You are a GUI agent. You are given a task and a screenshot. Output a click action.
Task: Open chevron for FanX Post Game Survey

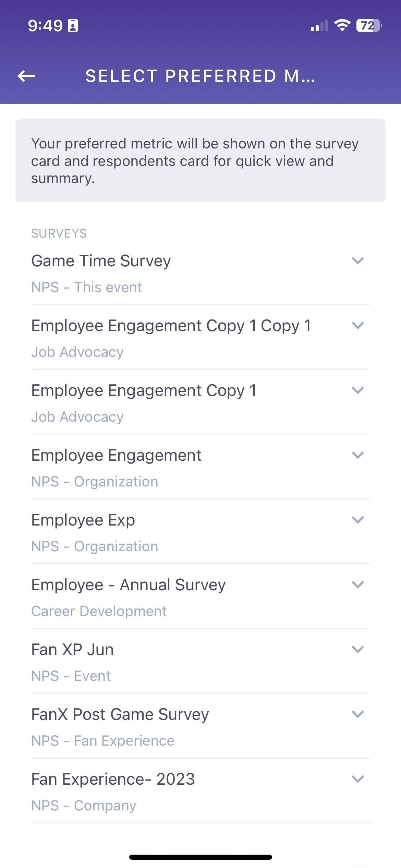point(357,714)
